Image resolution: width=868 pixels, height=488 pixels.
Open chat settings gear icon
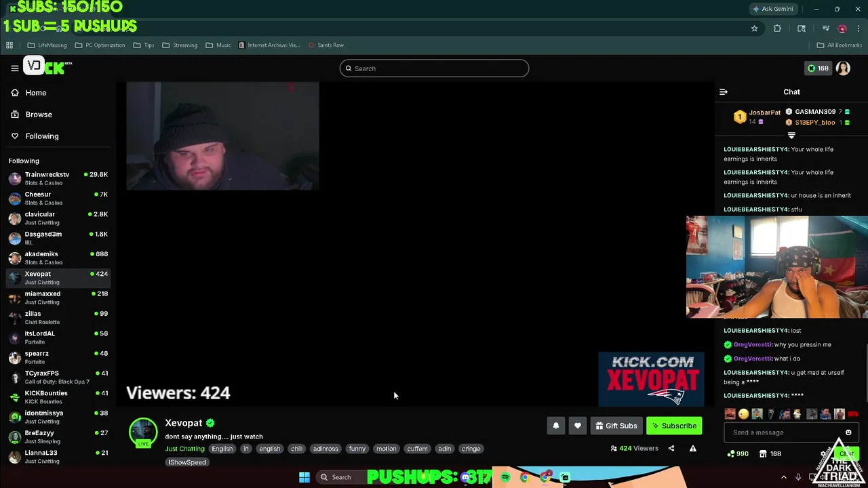coord(825,453)
